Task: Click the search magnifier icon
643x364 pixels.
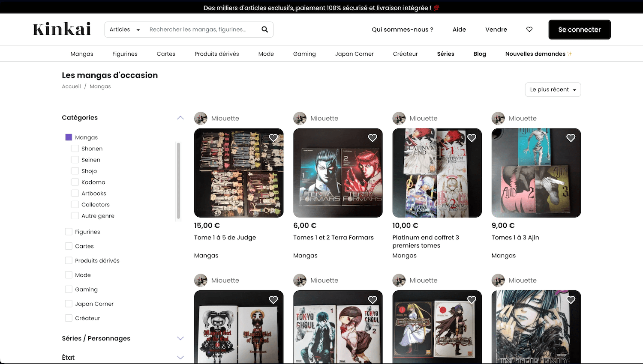Action: pos(264,30)
